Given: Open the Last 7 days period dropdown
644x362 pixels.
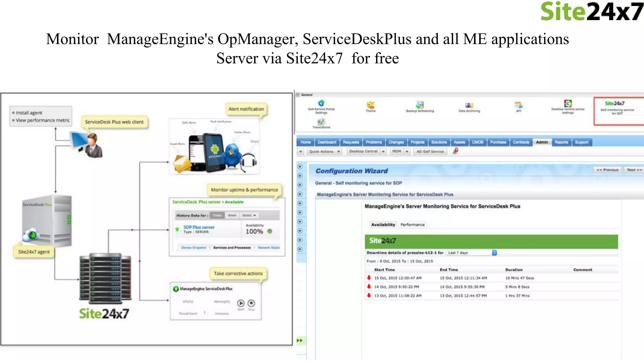Looking at the screenshot, I should tap(472, 253).
